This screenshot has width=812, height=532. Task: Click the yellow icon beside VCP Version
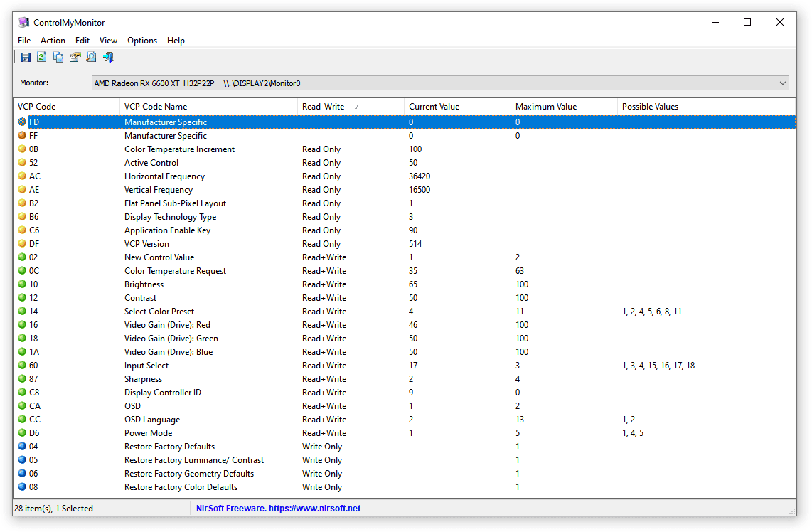[22, 244]
